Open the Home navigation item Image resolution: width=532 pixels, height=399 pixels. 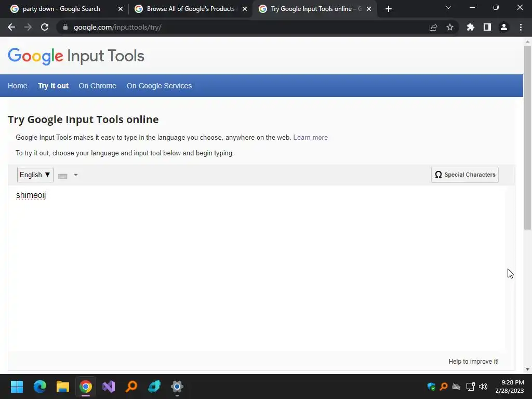17,86
